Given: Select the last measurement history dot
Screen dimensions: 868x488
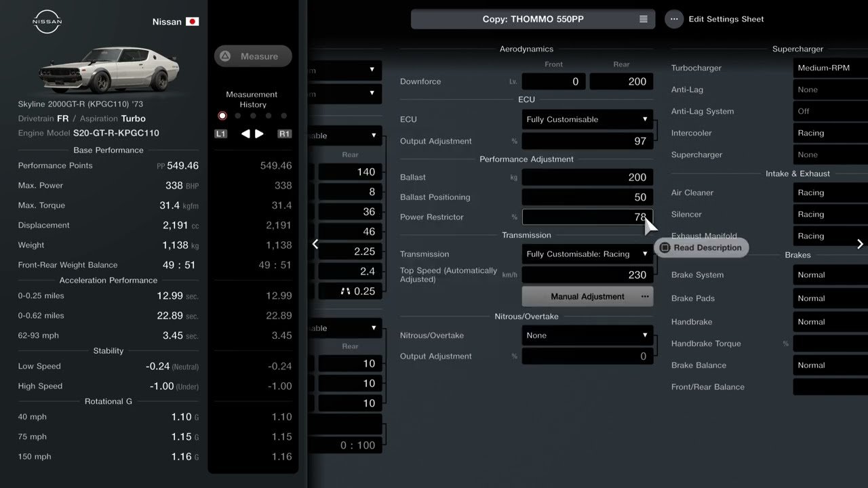Looking at the screenshot, I should click(x=283, y=116).
